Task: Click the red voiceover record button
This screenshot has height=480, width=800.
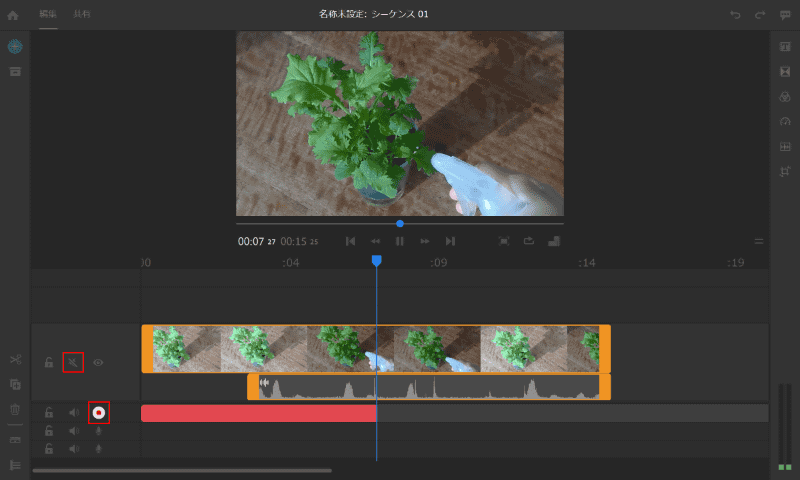Action: tap(98, 412)
